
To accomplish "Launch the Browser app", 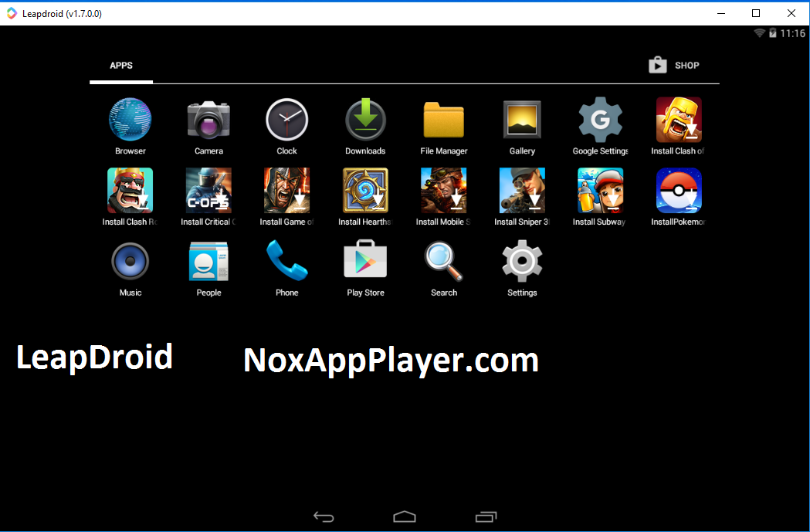I will [130, 119].
